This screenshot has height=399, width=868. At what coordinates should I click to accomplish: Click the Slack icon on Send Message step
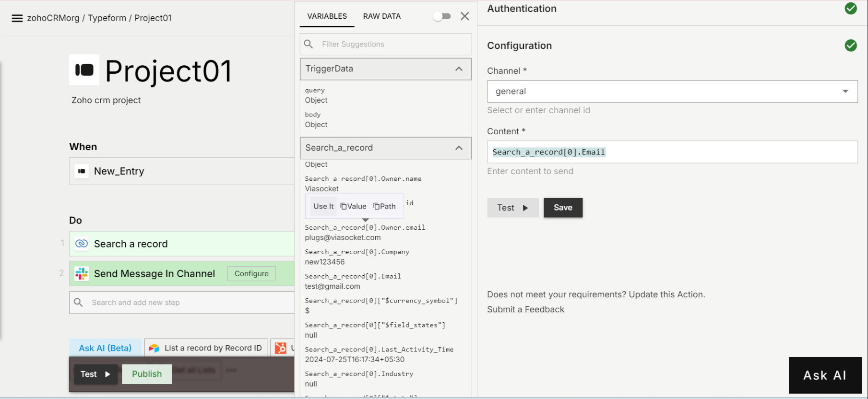tap(82, 273)
